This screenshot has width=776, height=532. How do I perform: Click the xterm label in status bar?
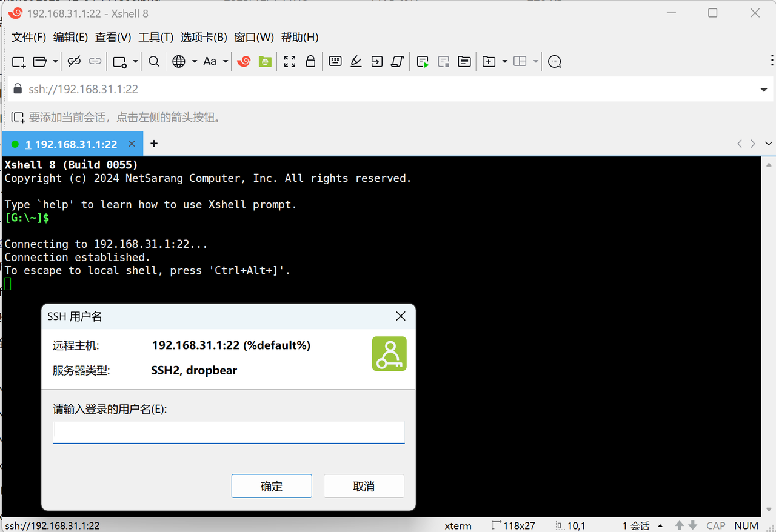click(458, 525)
